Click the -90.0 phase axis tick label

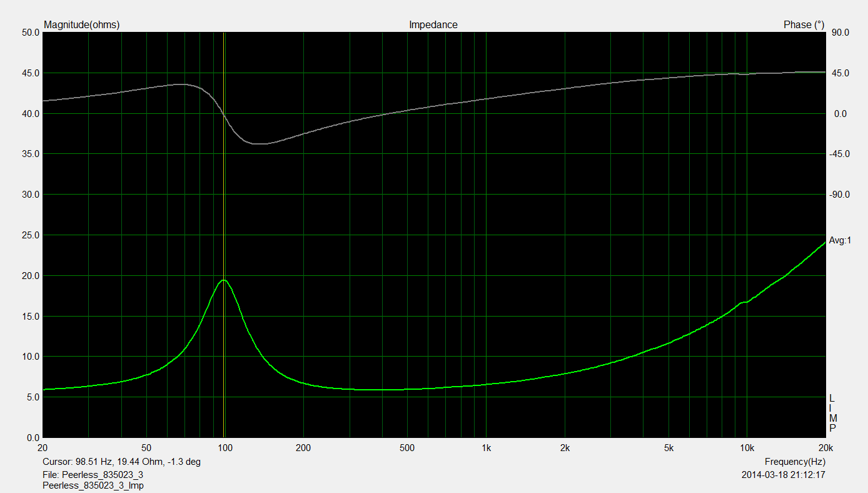[840, 195]
